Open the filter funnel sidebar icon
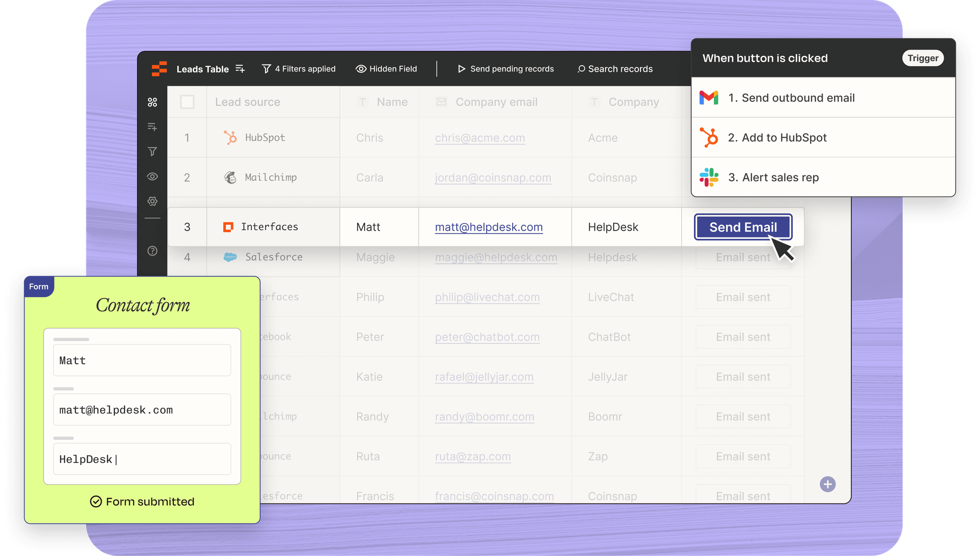 (152, 152)
